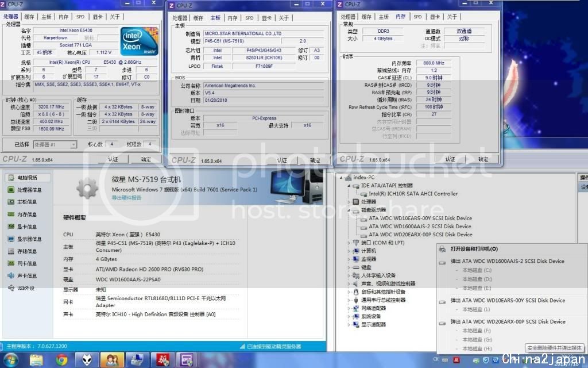Click the keyboard icon for 键盘
Image resolution: width=588 pixels, height=368 pixels.
pyautogui.click(x=356, y=267)
